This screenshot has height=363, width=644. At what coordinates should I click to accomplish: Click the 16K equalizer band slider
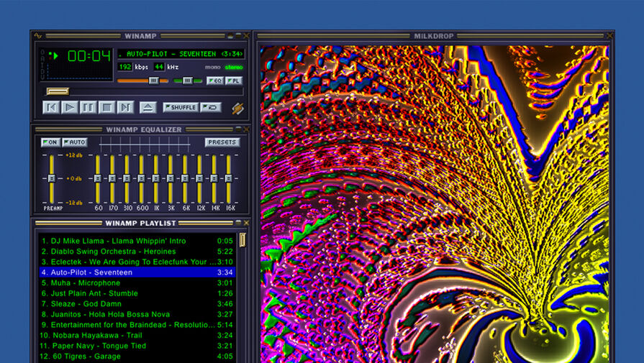coord(229,179)
